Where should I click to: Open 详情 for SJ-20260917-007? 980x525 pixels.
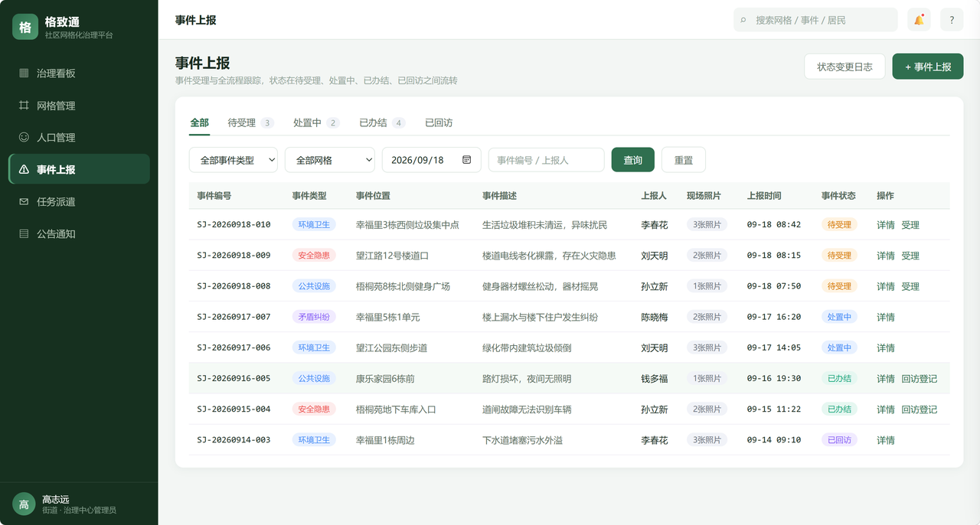pyautogui.click(x=886, y=317)
